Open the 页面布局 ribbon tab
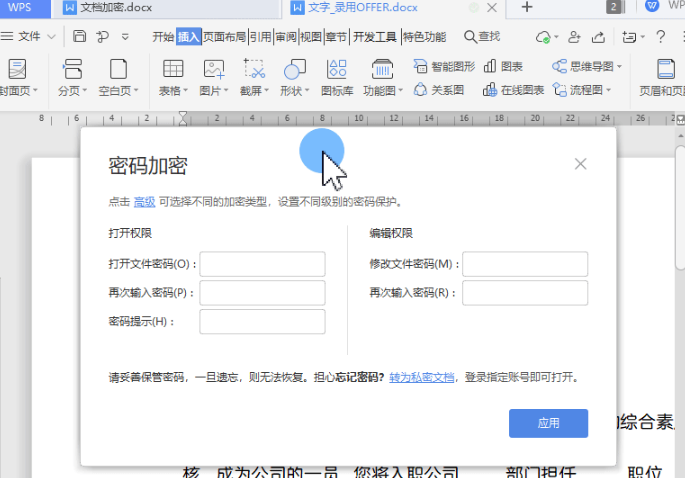 coord(225,37)
